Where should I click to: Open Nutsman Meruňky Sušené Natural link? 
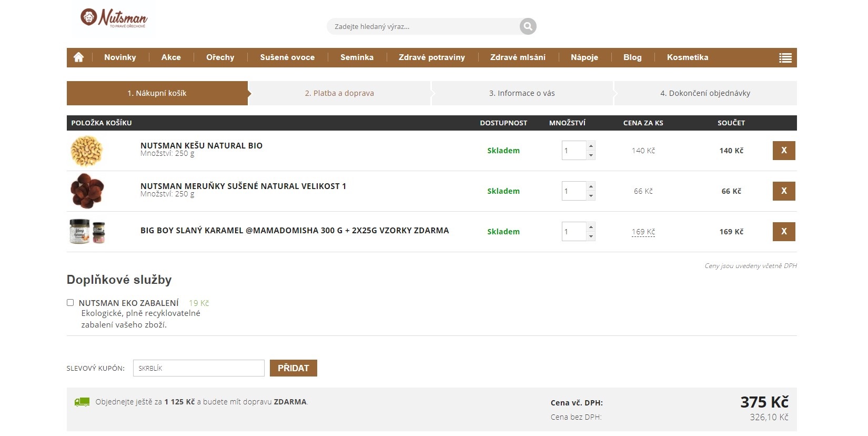click(x=243, y=186)
